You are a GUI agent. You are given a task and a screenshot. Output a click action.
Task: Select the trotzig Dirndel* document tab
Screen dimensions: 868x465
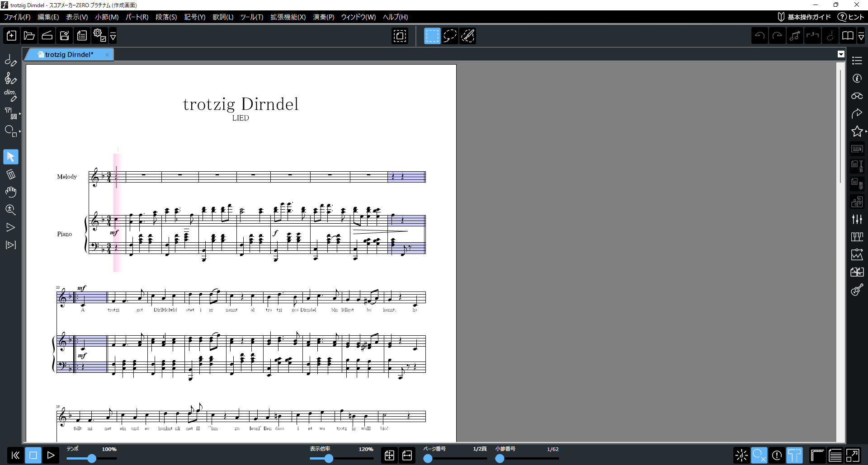(69, 55)
